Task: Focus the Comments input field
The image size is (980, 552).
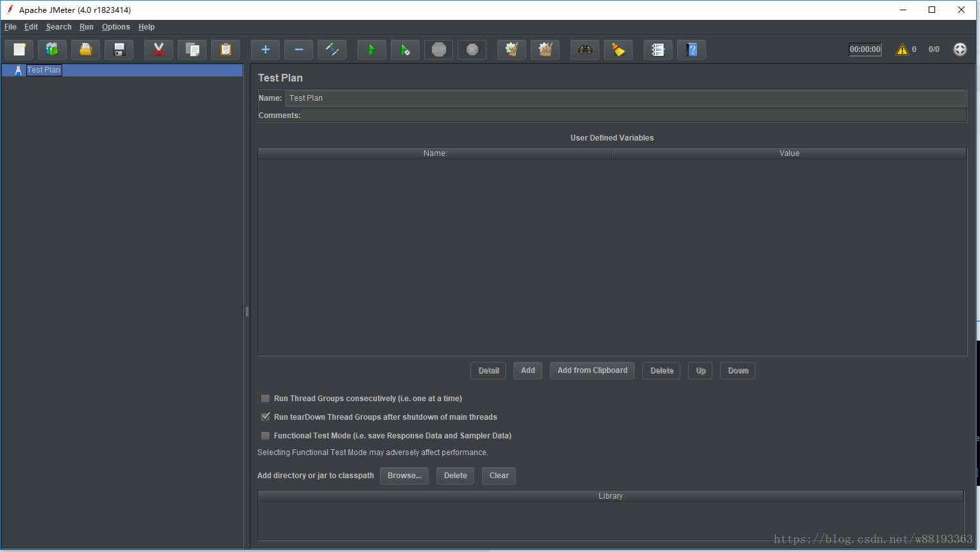Action: click(634, 116)
